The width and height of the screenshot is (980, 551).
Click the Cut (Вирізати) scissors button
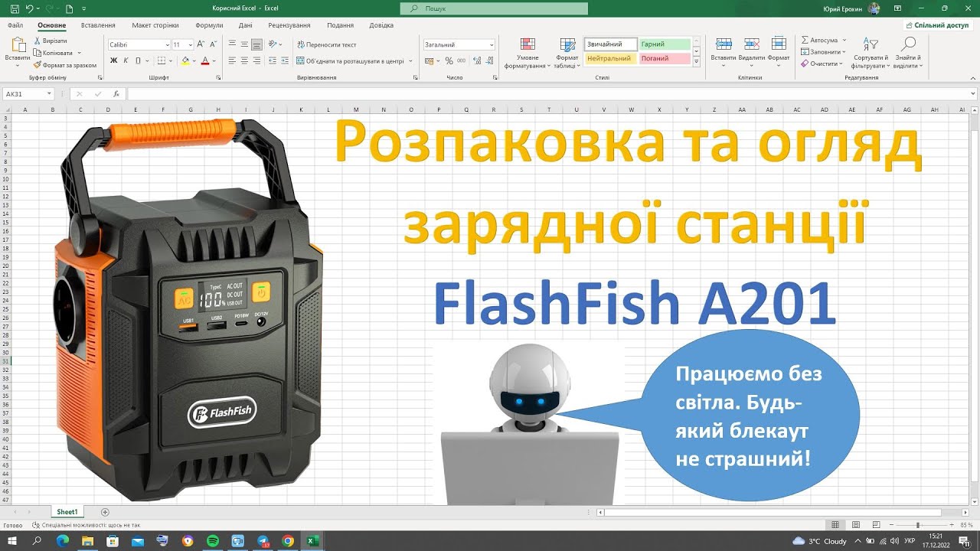pyautogui.click(x=51, y=41)
